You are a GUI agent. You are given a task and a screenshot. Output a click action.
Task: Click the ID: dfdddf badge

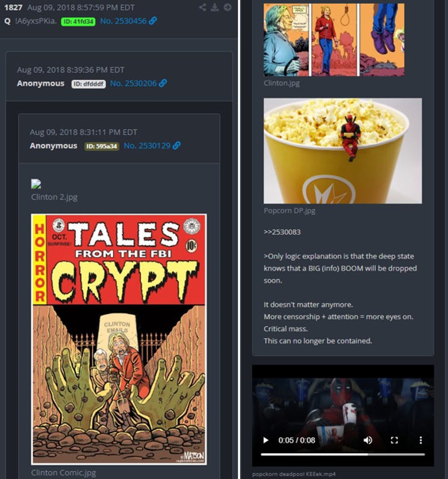point(89,84)
